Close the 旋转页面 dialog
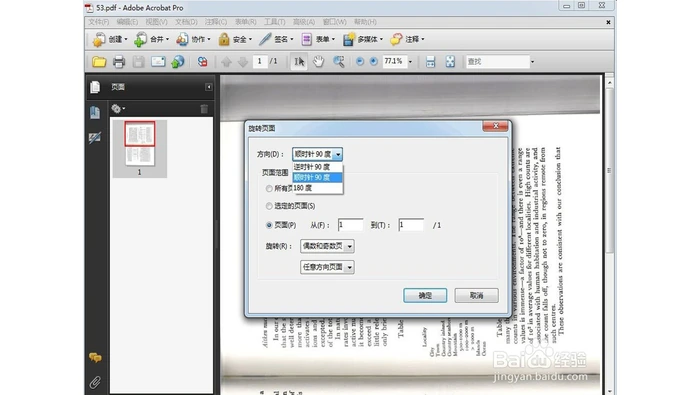Image resolution: width=700 pixels, height=395 pixels. [496, 126]
